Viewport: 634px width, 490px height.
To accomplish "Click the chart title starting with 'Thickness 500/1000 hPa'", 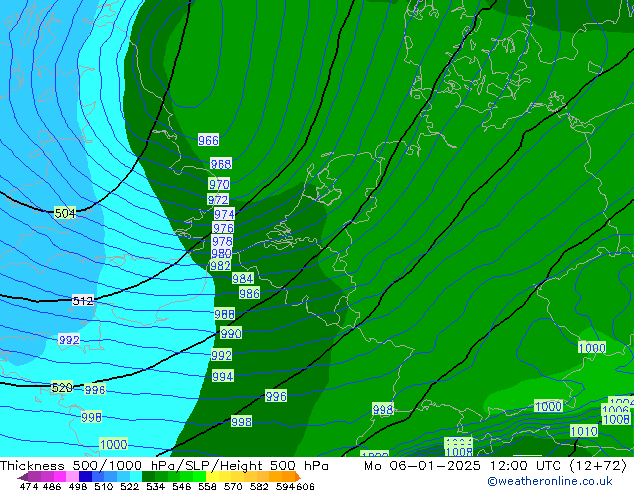I will [x=164, y=466].
